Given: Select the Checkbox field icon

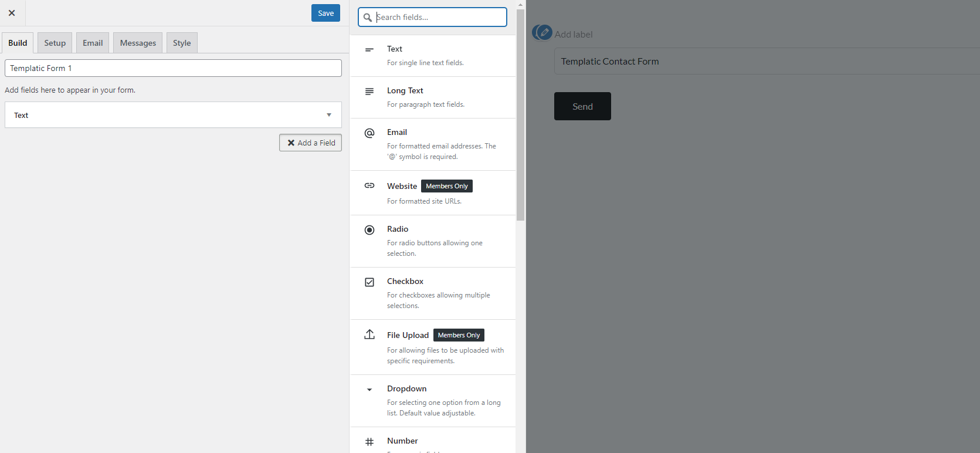Looking at the screenshot, I should (x=369, y=282).
